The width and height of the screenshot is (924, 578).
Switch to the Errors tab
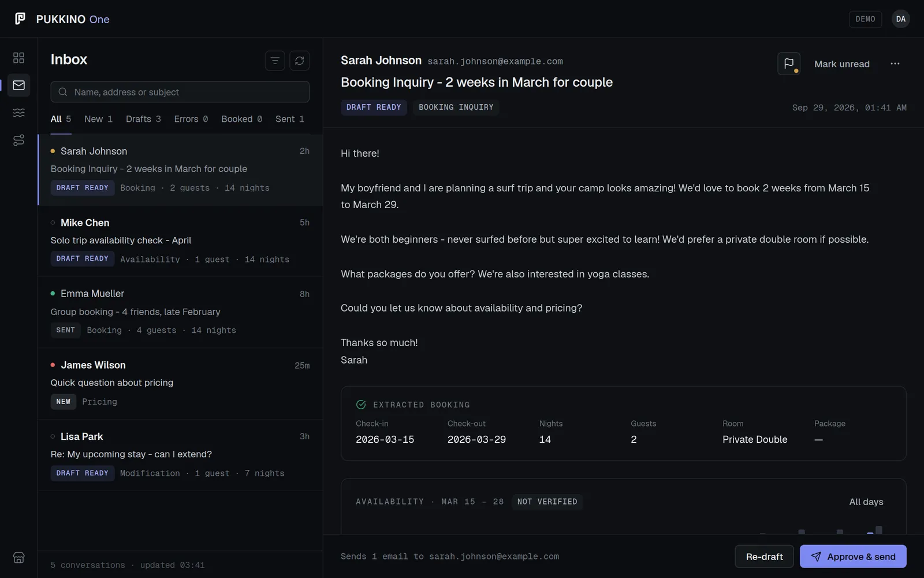point(191,119)
